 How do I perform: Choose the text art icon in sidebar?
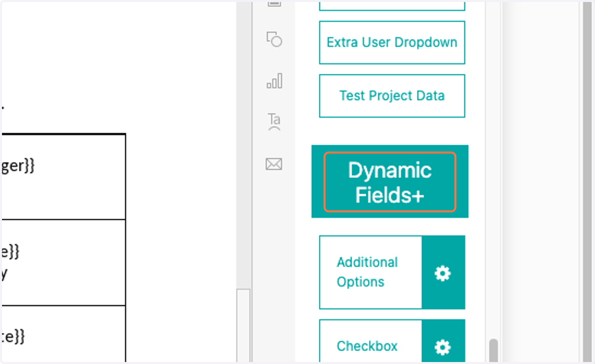(274, 121)
